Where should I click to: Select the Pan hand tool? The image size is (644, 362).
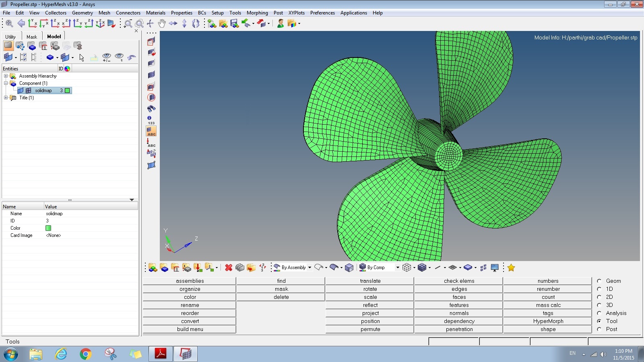pyautogui.click(x=162, y=23)
